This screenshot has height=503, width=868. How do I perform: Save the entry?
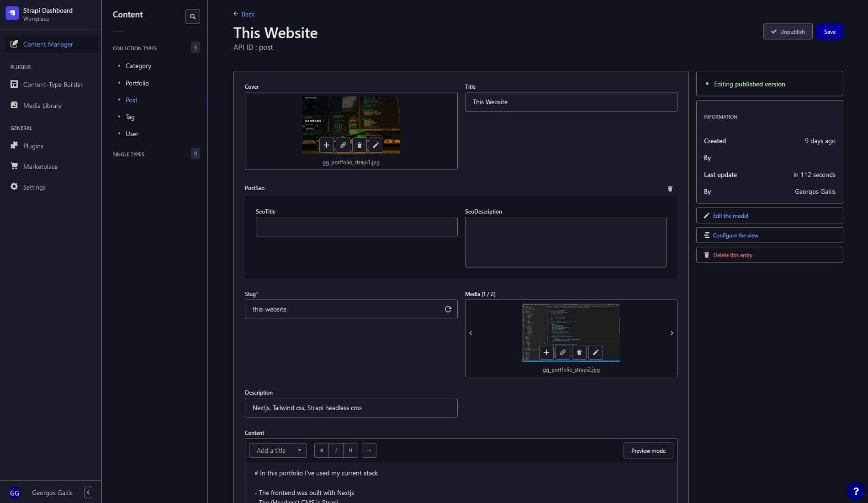(x=830, y=32)
